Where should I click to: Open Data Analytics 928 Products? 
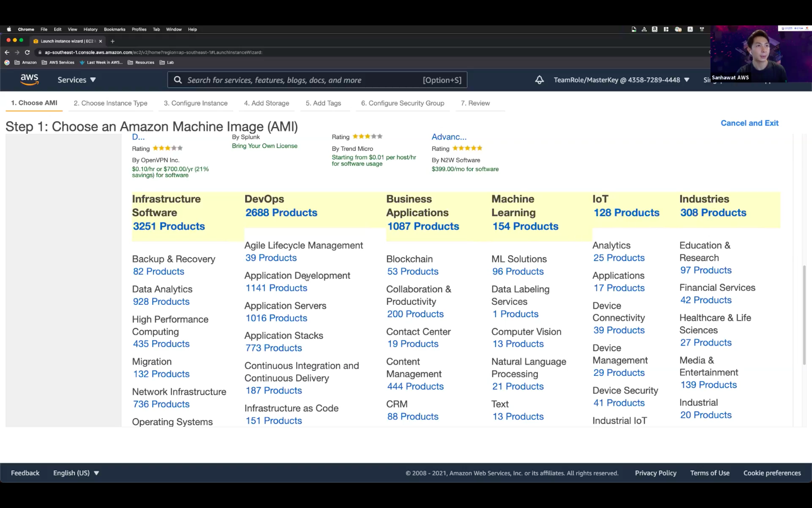[161, 301]
